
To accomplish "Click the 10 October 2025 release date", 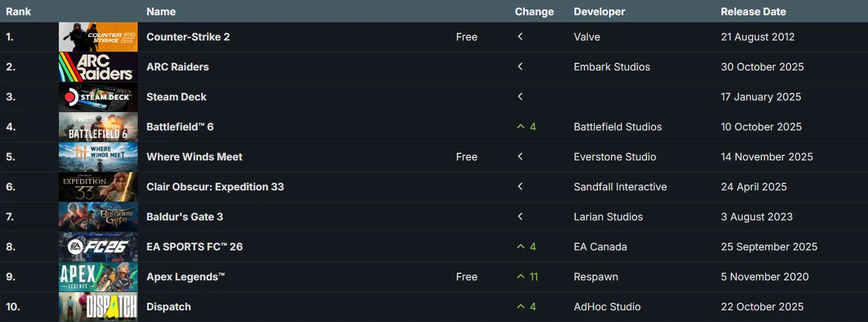I will 761,127.
